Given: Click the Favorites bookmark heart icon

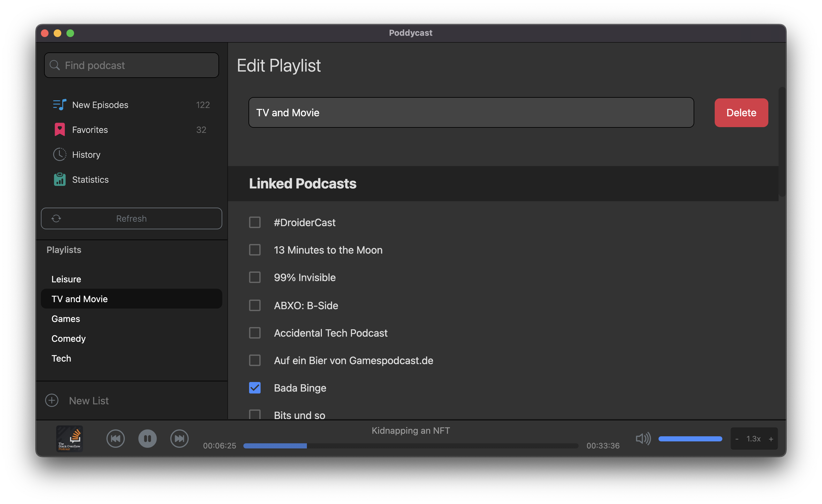Looking at the screenshot, I should (x=59, y=130).
